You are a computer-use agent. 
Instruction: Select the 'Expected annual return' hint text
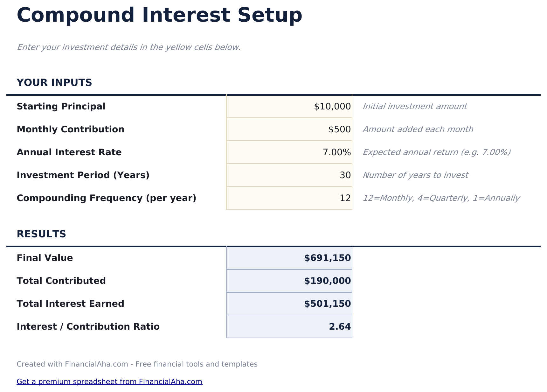pyautogui.click(x=436, y=152)
